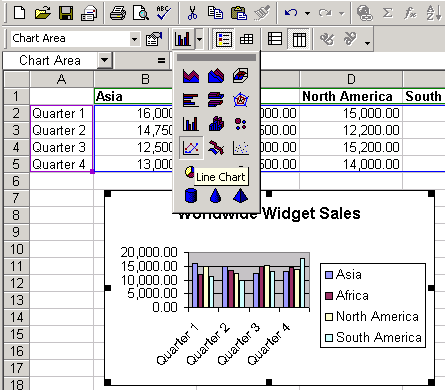Image resolution: width=445 pixels, height=390 pixels.
Task: Open Print Preview magnifier icon
Action: 141,13
